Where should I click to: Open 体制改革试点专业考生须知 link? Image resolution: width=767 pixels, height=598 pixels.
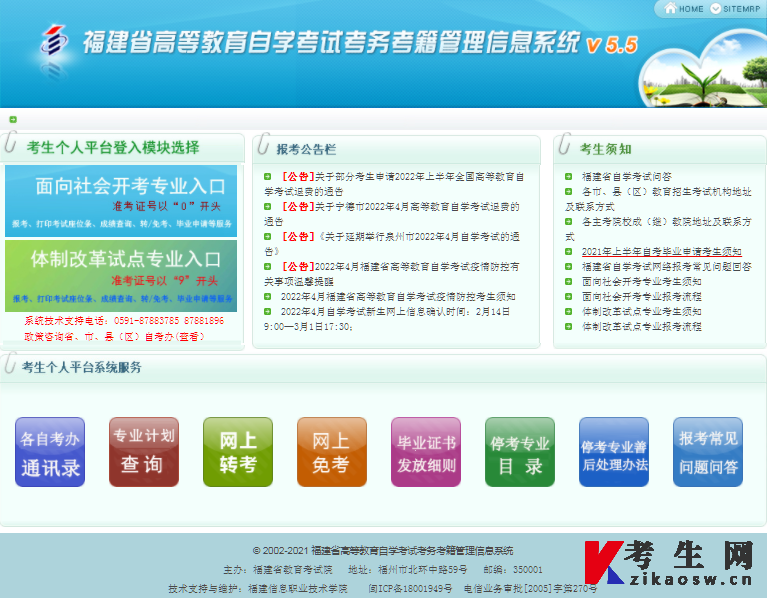click(641, 311)
